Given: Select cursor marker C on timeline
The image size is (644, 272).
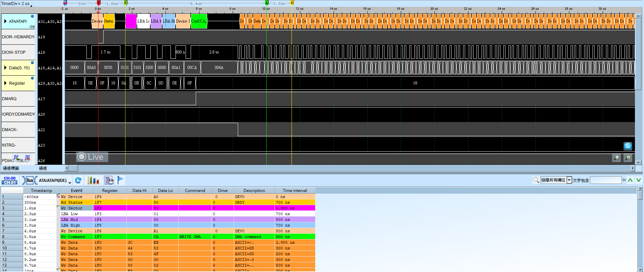Looking at the screenshot, I should (65, 3).
